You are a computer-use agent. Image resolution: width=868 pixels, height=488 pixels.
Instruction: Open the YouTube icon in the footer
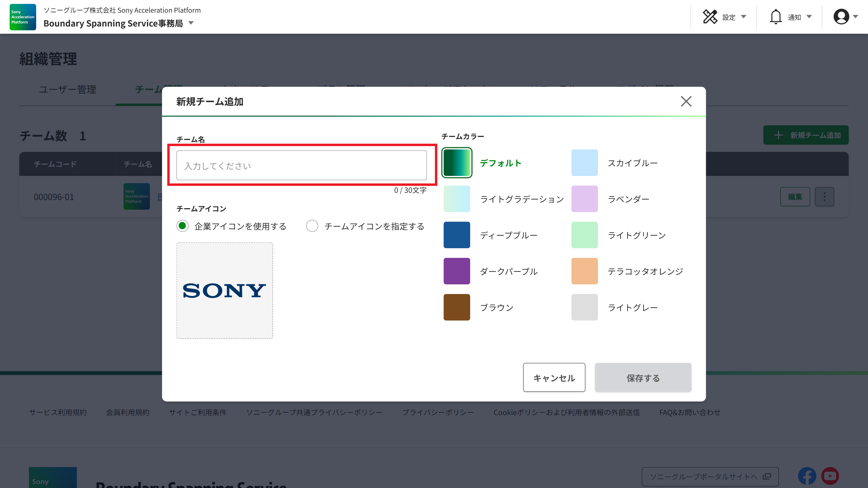click(x=830, y=476)
